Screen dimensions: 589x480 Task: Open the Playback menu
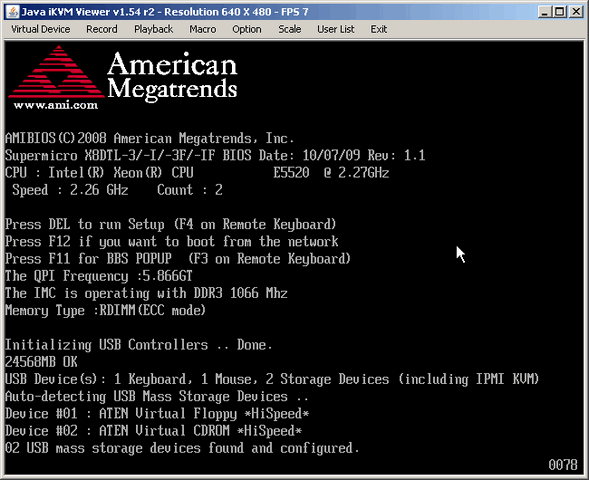(153, 29)
